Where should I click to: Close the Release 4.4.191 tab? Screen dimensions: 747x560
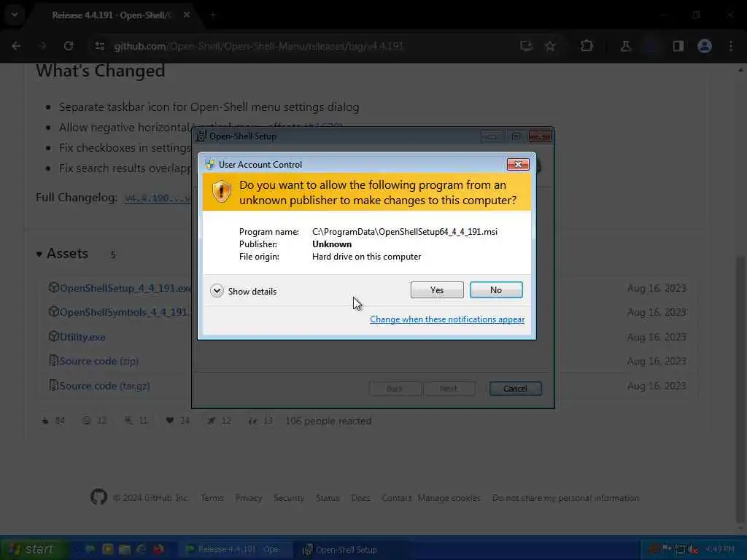click(x=187, y=15)
